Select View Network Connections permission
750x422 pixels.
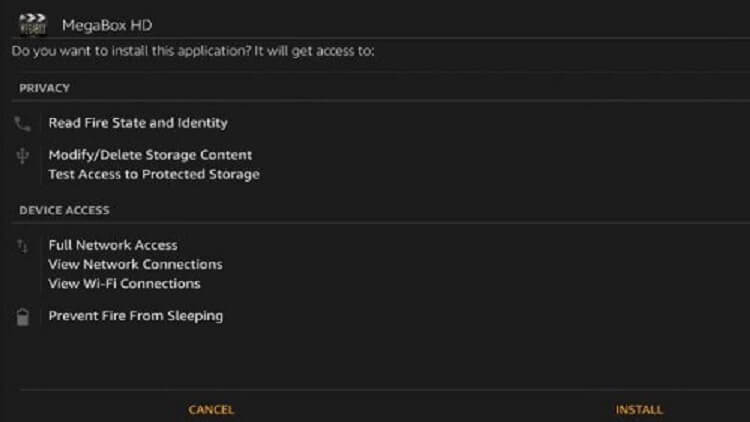tap(135, 264)
